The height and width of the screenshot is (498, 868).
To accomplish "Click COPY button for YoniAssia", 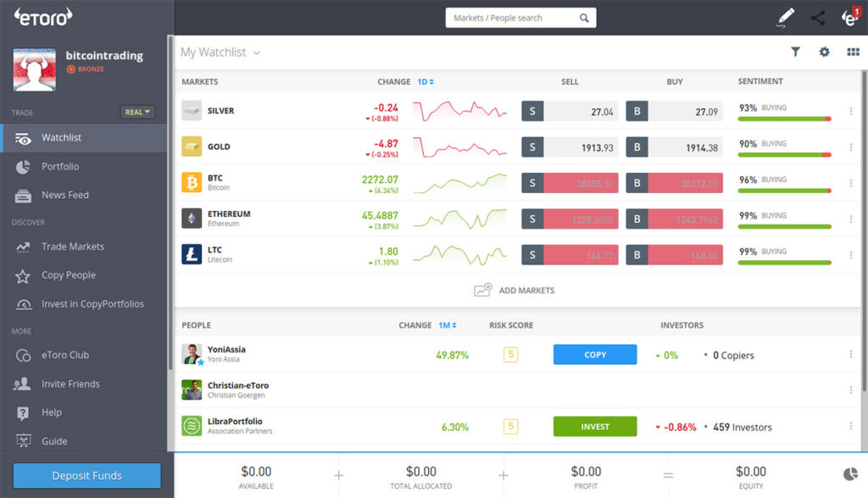I will click(595, 355).
